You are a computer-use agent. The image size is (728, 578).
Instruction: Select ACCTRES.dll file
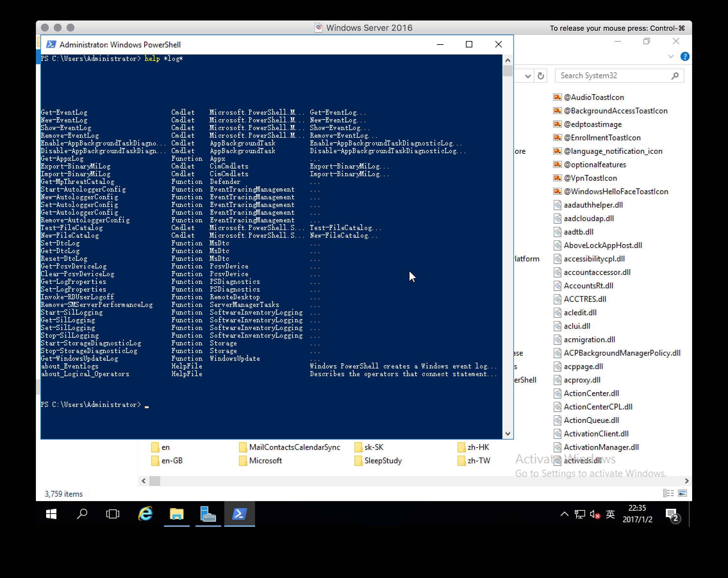tap(579, 299)
